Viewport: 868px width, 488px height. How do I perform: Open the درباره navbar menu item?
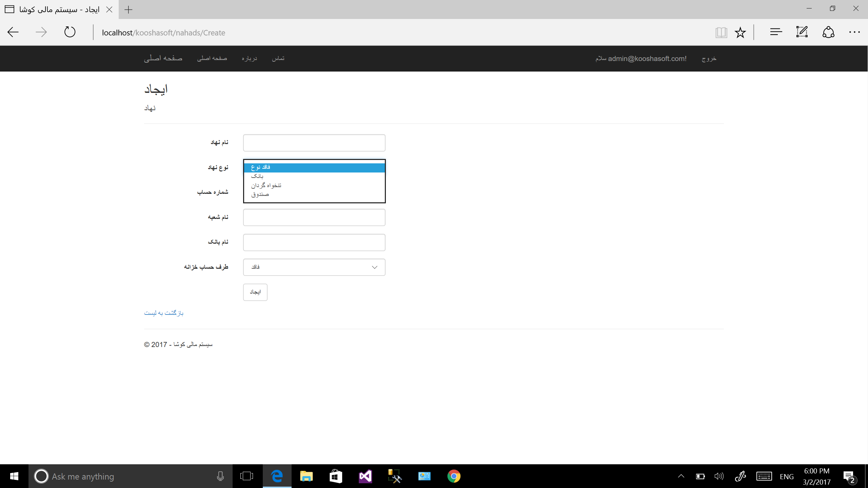tap(249, 58)
